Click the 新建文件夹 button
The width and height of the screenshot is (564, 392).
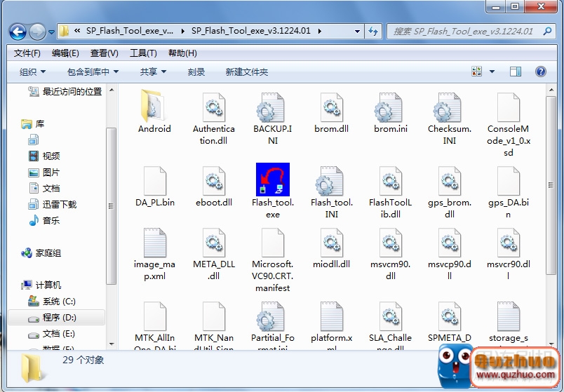pyautogui.click(x=246, y=72)
